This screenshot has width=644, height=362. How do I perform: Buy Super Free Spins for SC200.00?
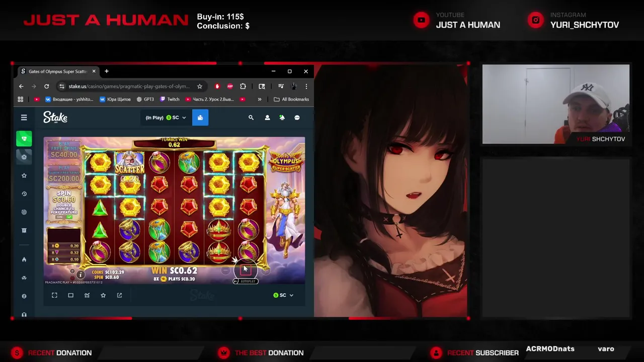[64, 174]
